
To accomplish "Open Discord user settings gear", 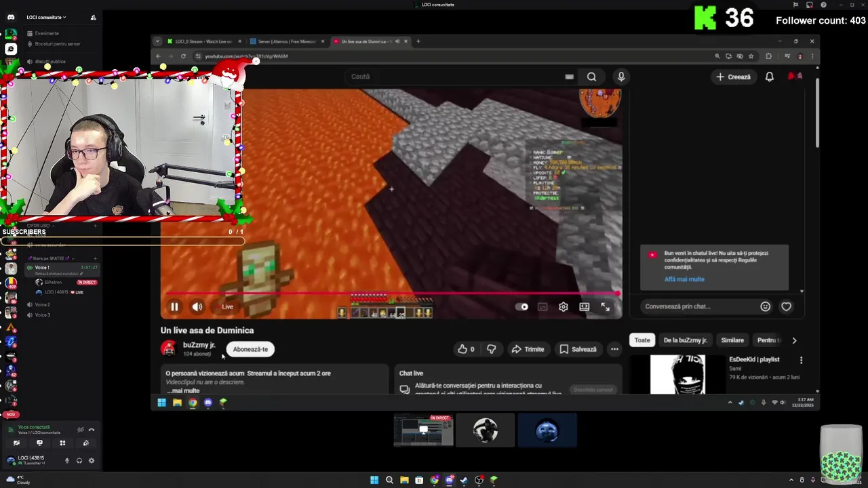I will pos(92,461).
